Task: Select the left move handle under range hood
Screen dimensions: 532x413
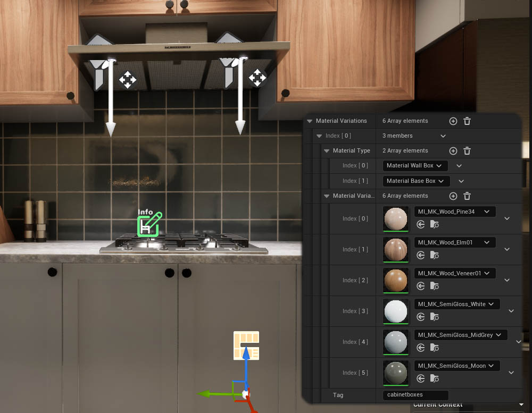Action: (x=128, y=80)
